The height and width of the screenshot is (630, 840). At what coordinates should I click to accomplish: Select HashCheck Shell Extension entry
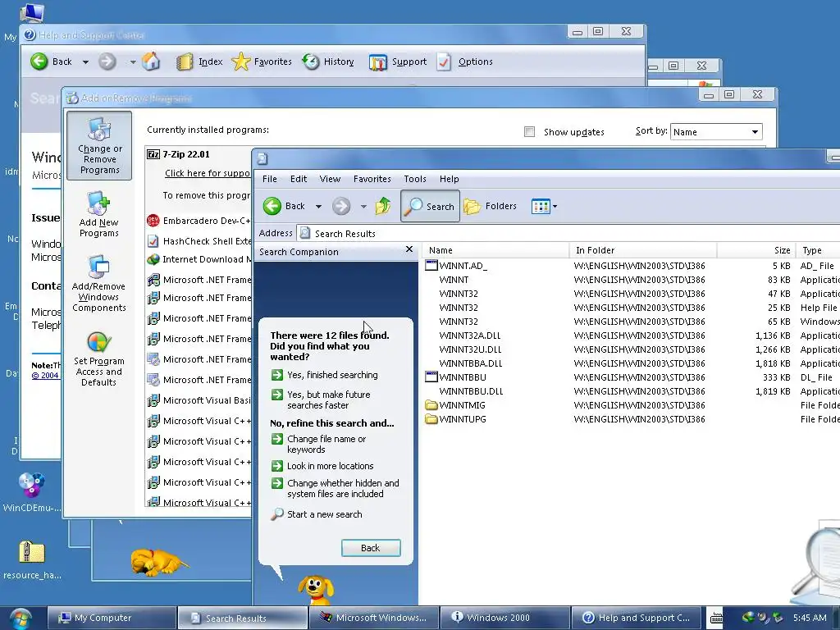pos(199,241)
